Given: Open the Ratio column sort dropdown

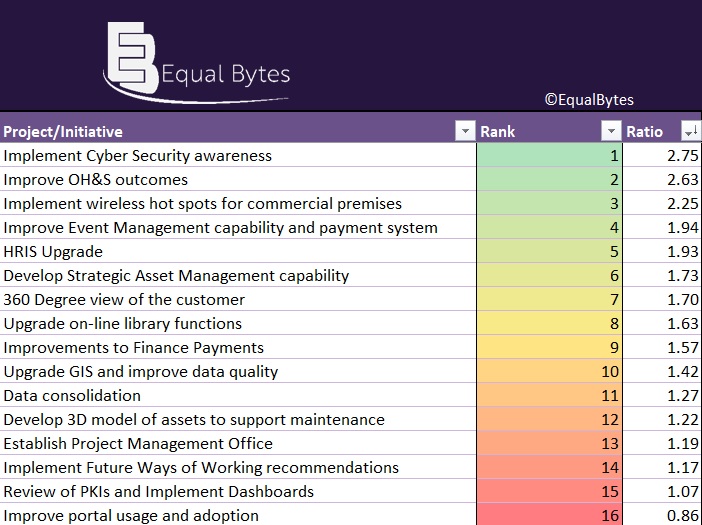Looking at the screenshot, I should pyautogui.click(x=691, y=131).
